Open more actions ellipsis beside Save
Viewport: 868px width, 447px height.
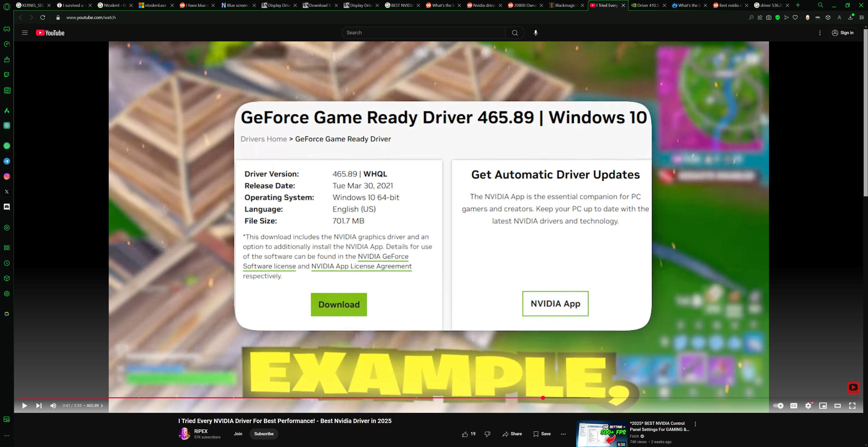point(563,434)
